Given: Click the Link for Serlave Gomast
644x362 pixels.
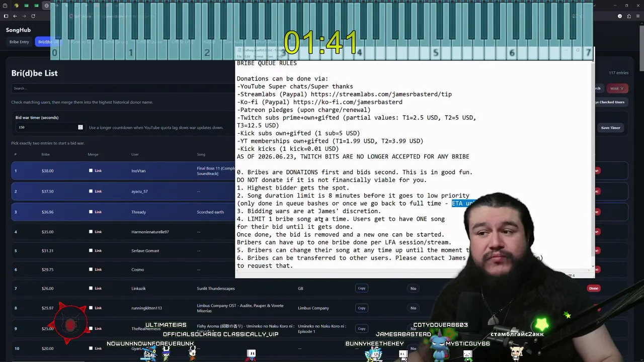Looking at the screenshot, I should pos(98,250).
